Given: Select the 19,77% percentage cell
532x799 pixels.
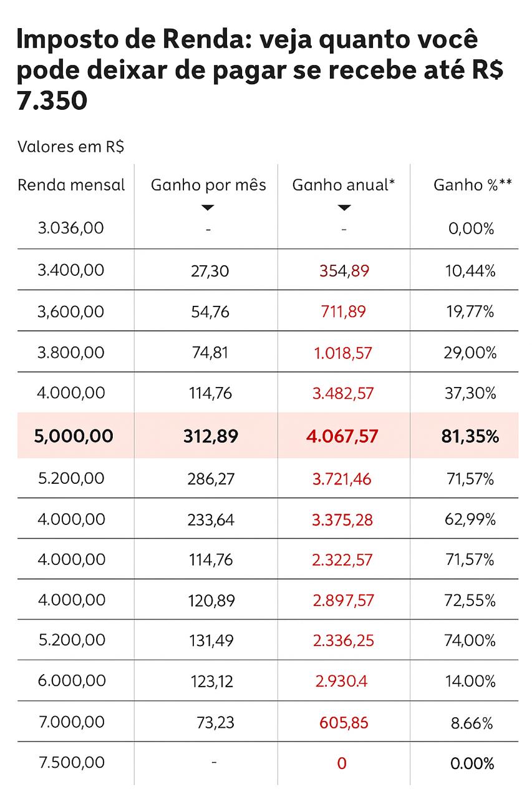Looking at the screenshot, I should tap(472, 311).
